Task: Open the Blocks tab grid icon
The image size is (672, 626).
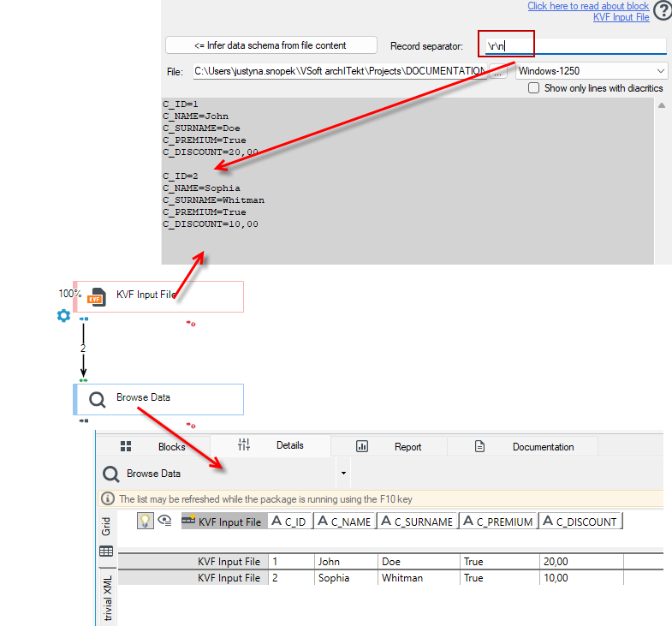Action: click(x=126, y=446)
